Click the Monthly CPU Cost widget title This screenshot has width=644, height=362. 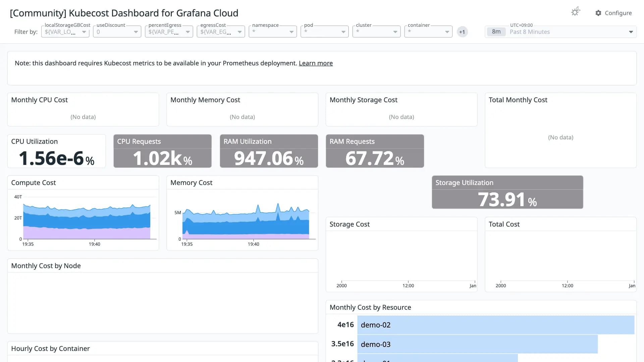pyautogui.click(x=40, y=100)
